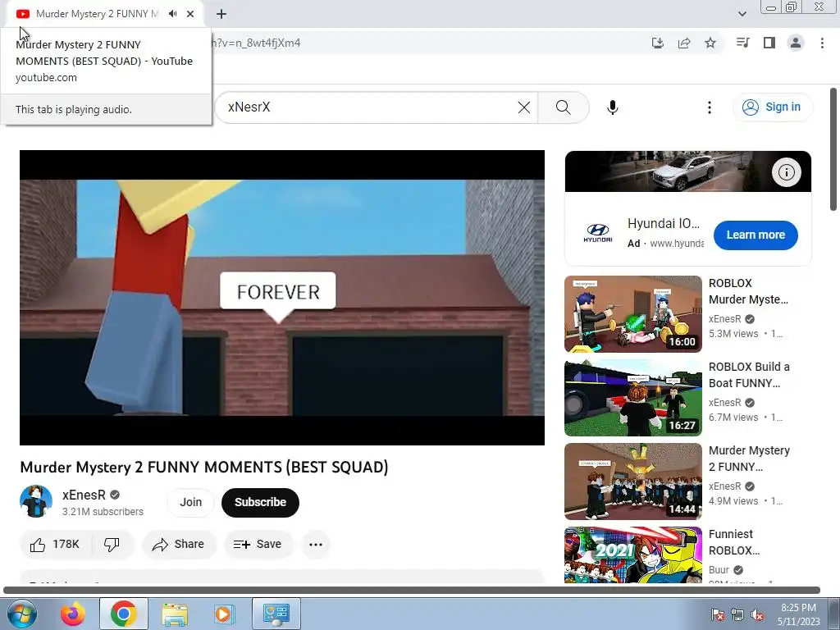Click the video player showing FOREVER

coord(282,297)
